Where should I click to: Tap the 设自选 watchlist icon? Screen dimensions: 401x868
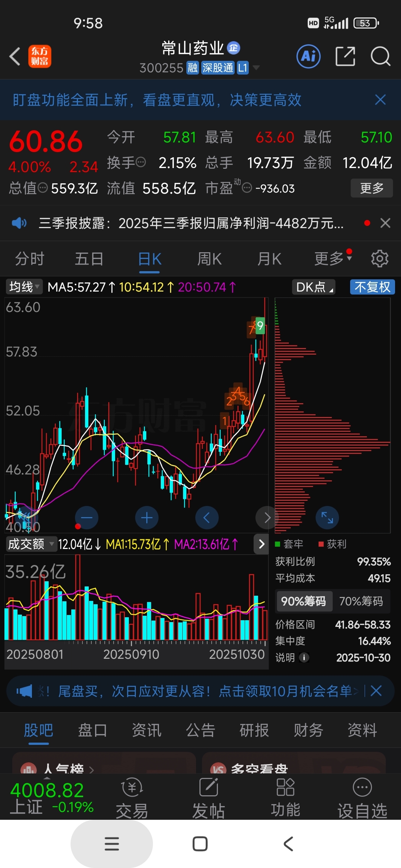362,798
